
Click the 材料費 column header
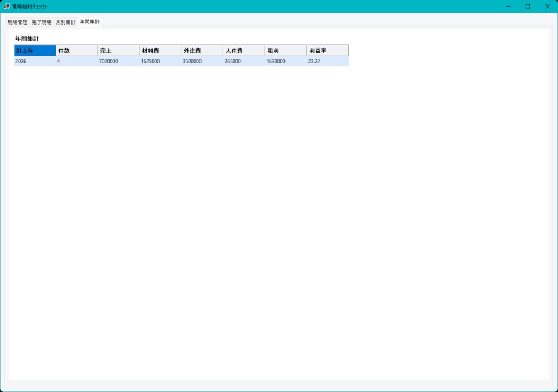pyautogui.click(x=160, y=51)
